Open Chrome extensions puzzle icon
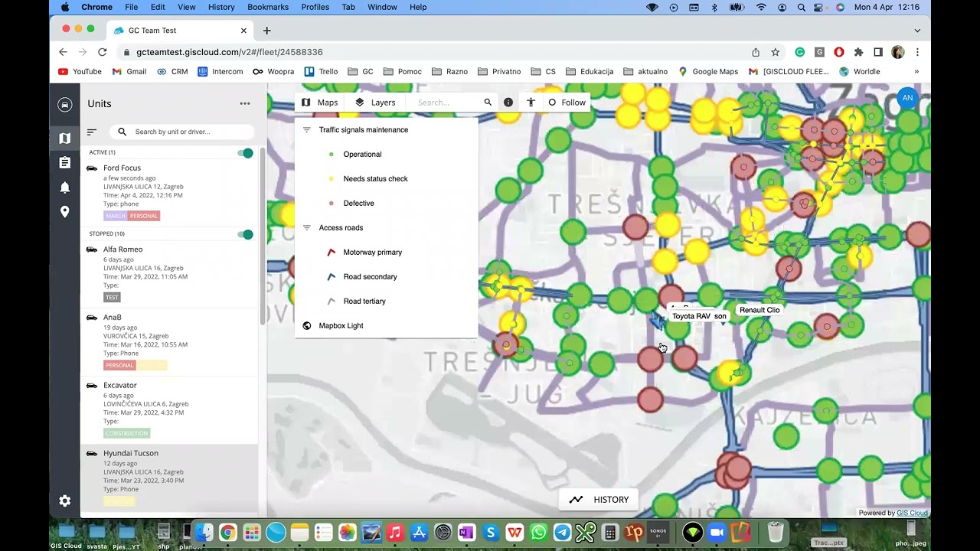This screenshot has width=980, height=551. click(859, 52)
